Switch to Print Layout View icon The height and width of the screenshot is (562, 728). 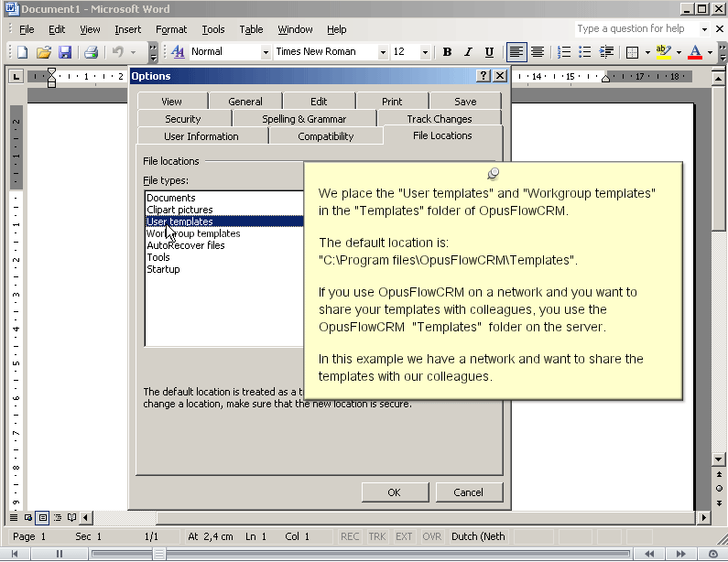pyautogui.click(x=43, y=517)
